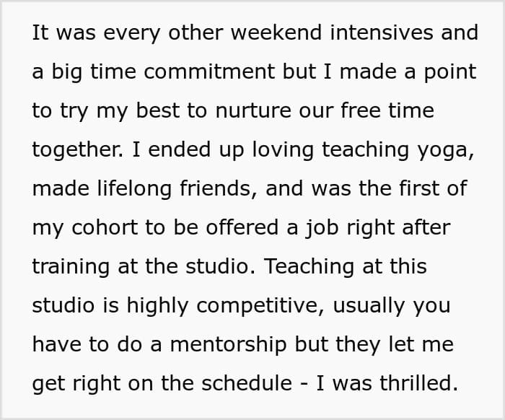The width and height of the screenshot is (505, 420).
Task: Click the word "competitive,"
Action: (x=260, y=305)
